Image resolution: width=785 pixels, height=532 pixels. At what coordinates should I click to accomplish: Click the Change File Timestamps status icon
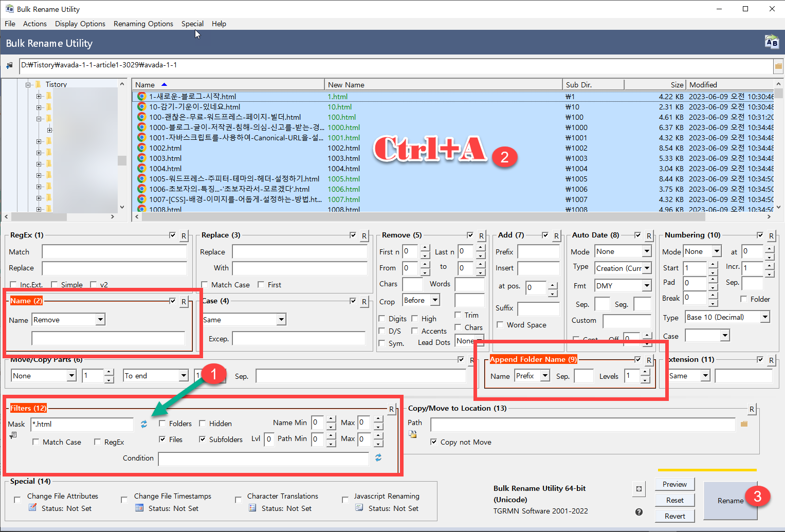coord(139,508)
